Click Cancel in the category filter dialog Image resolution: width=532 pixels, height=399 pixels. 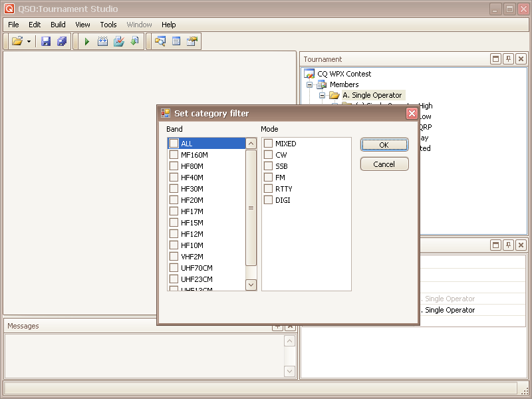click(x=384, y=164)
